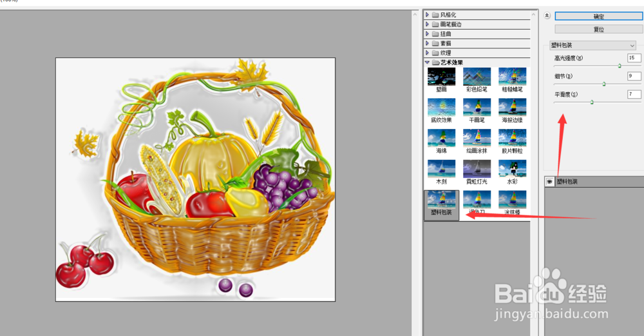
Task: Expand the 素描 filter folder
Action: (x=427, y=43)
